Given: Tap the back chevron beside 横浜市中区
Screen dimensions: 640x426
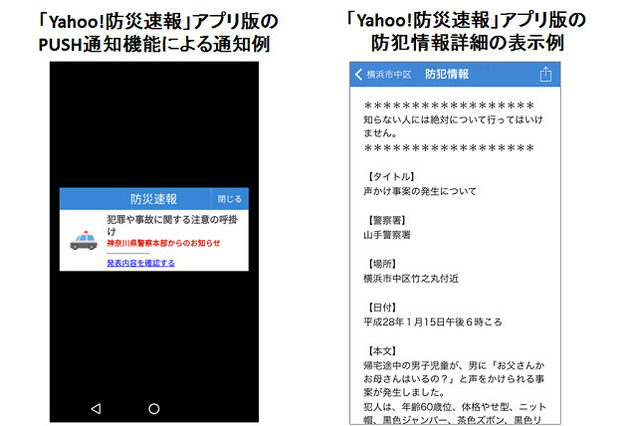Looking at the screenshot, I should [358, 74].
